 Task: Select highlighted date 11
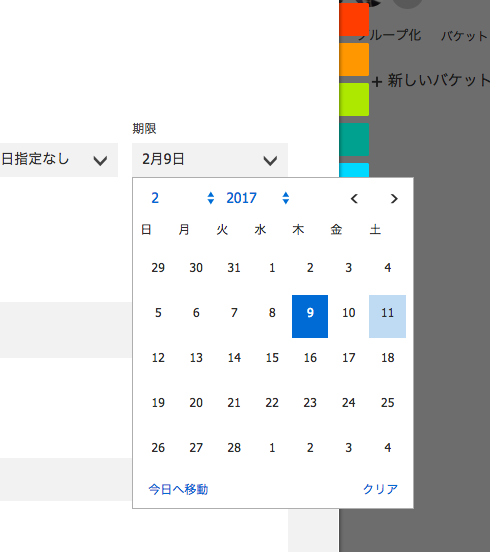(x=388, y=316)
